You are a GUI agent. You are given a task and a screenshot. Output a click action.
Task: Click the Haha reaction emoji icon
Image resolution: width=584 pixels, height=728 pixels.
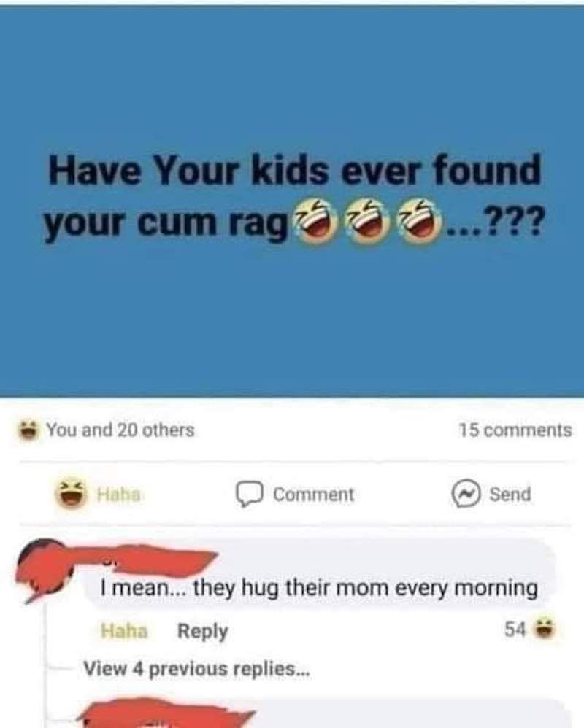(71, 494)
